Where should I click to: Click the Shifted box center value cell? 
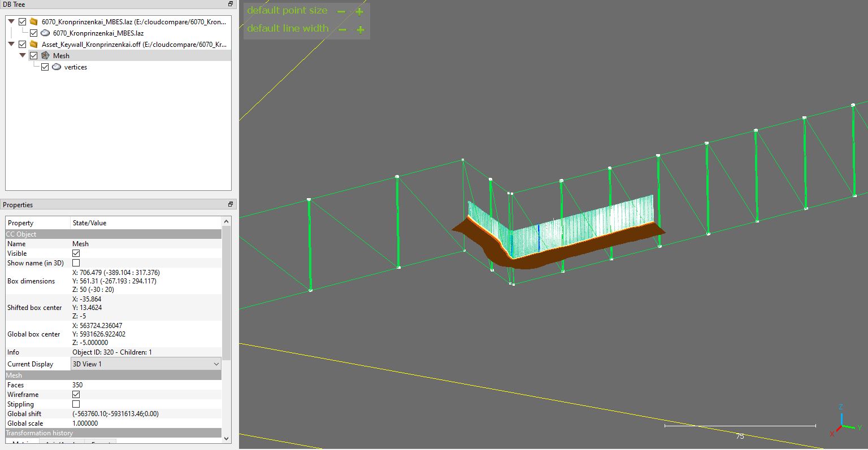[146, 307]
